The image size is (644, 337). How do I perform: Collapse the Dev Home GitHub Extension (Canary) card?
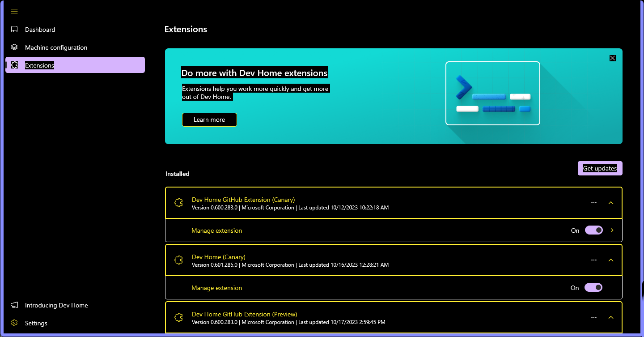(x=611, y=202)
